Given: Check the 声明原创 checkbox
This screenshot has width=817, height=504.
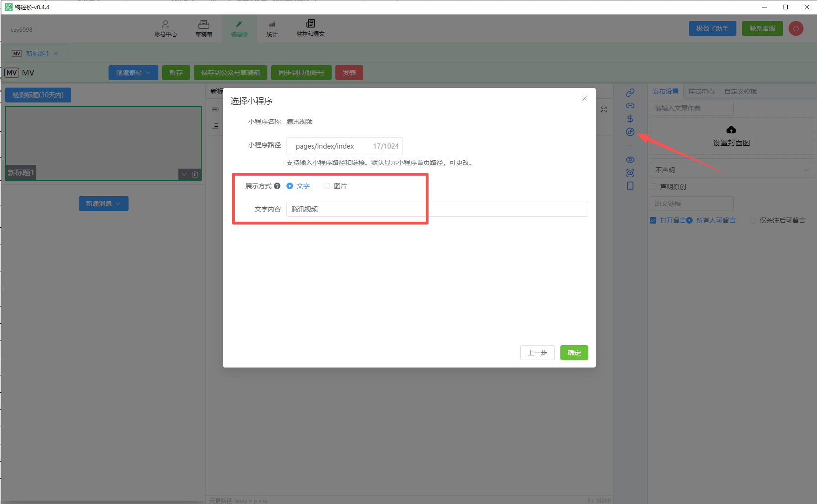Looking at the screenshot, I should point(653,187).
